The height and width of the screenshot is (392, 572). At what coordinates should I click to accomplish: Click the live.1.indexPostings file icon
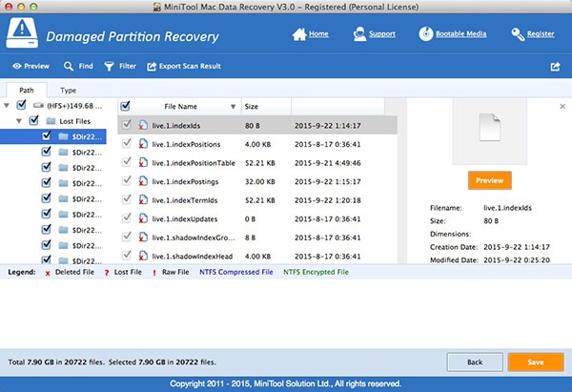point(143,181)
